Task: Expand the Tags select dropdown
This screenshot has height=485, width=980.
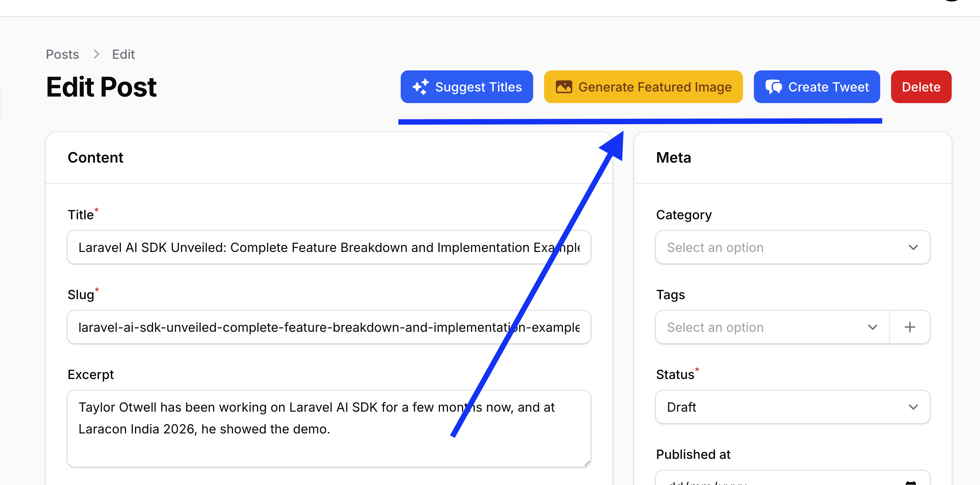Action: tap(772, 327)
